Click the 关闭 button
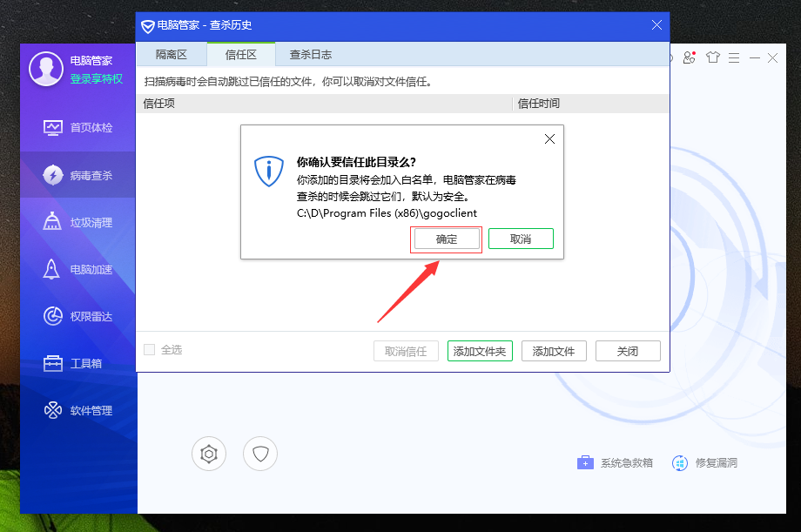 pos(628,351)
